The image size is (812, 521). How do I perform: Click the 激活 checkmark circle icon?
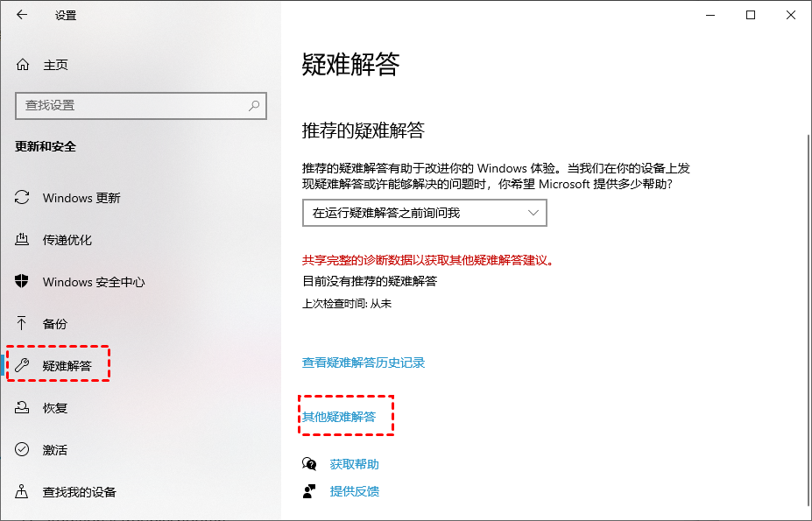[x=22, y=449]
